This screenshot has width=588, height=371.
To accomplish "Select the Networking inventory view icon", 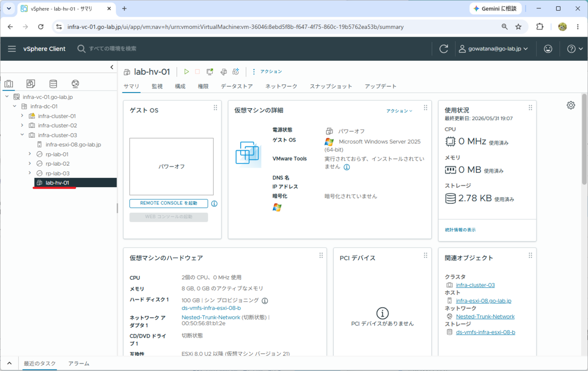I will tap(75, 84).
